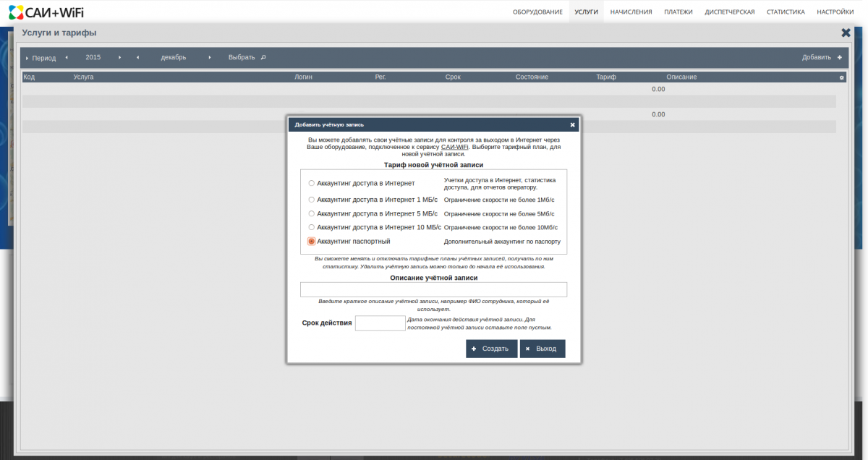This screenshot has width=868, height=460.
Task: Open the Оборудование menu
Action: coord(537,12)
